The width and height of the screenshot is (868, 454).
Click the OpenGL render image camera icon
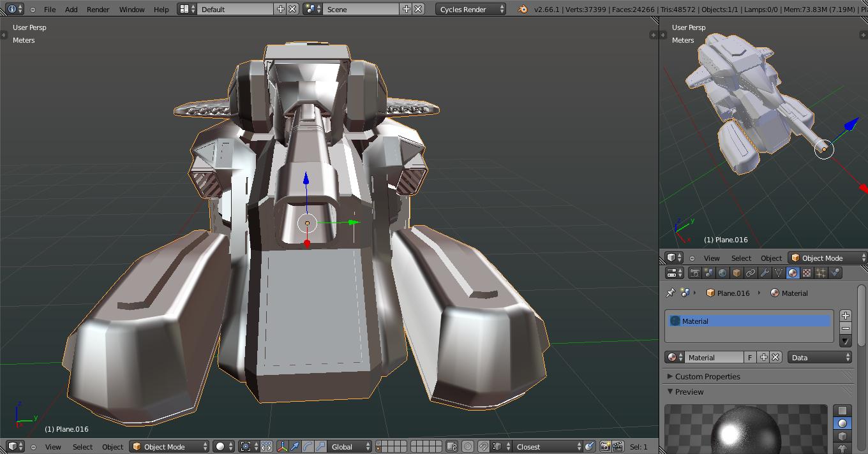point(605,446)
